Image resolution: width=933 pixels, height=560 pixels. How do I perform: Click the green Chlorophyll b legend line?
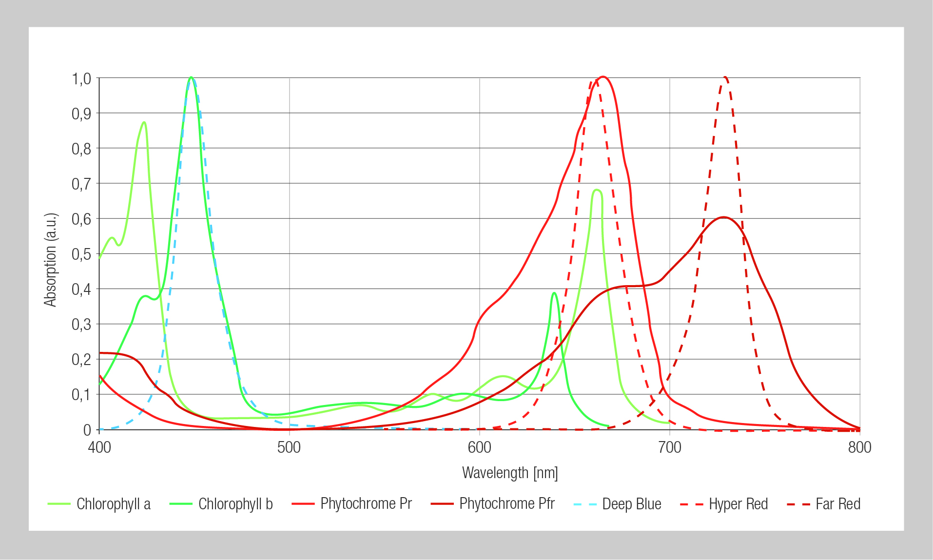pos(181,504)
